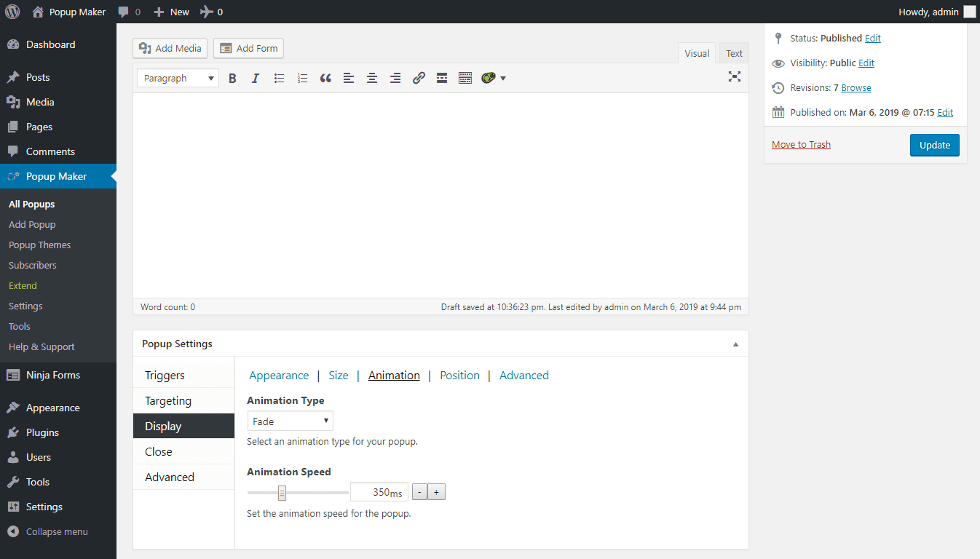This screenshot has height=559, width=980.
Task: Open Pages in the admin menu
Action: coord(58,127)
